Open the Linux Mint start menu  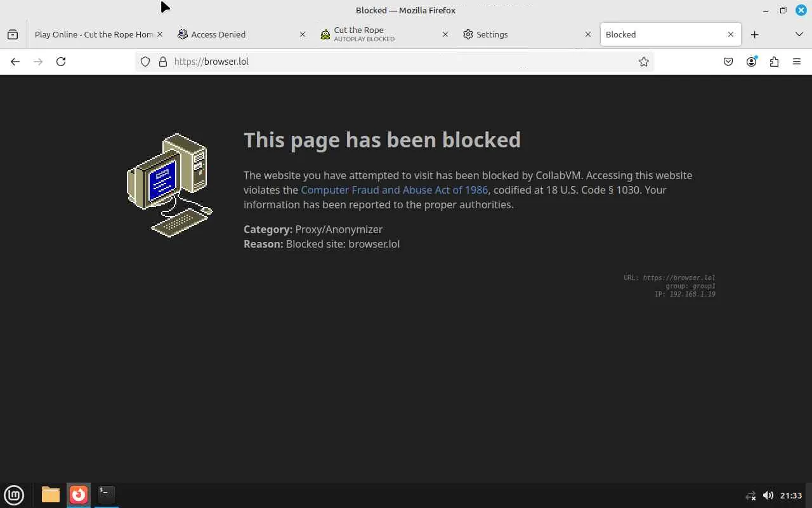(x=14, y=495)
